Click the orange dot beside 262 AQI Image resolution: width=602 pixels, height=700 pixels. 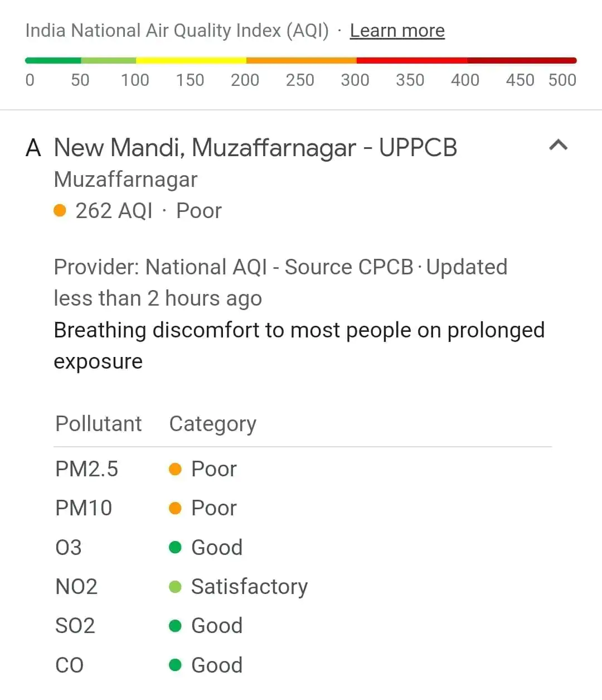60,211
